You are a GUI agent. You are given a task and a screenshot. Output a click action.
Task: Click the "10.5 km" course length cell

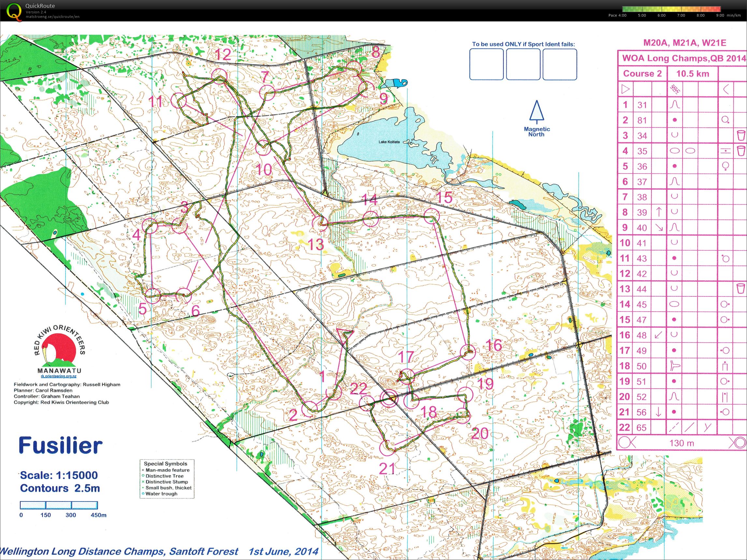tap(693, 74)
